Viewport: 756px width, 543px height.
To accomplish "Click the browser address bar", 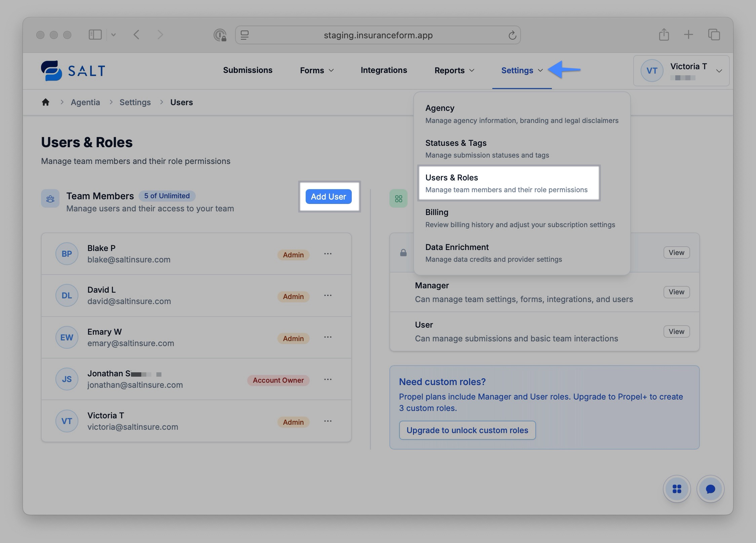I will [378, 35].
